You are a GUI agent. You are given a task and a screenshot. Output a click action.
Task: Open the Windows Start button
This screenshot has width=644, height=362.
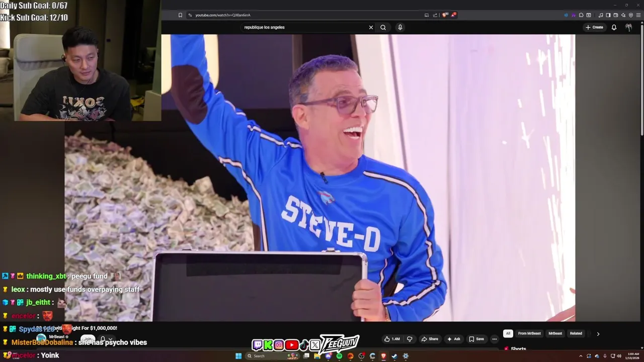coord(238,356)
